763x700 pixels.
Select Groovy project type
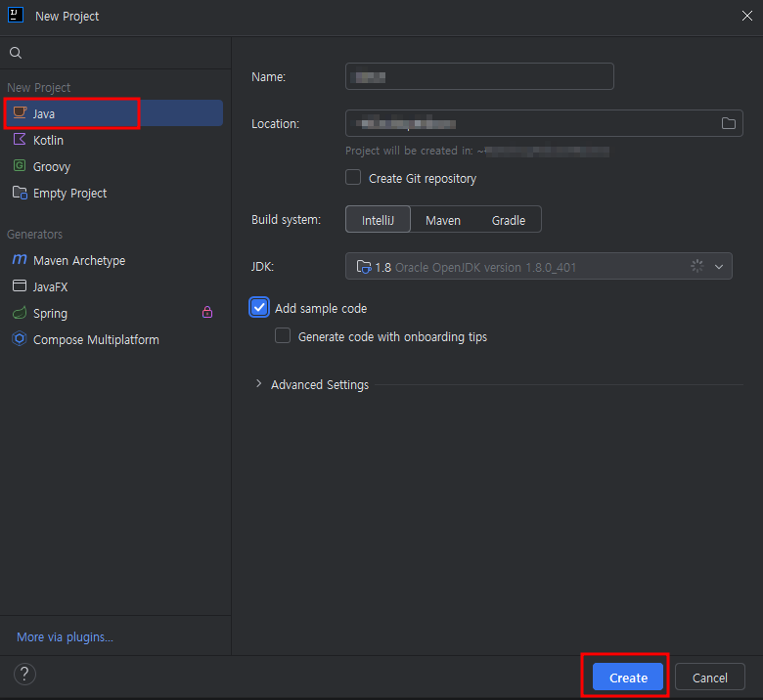113,166
